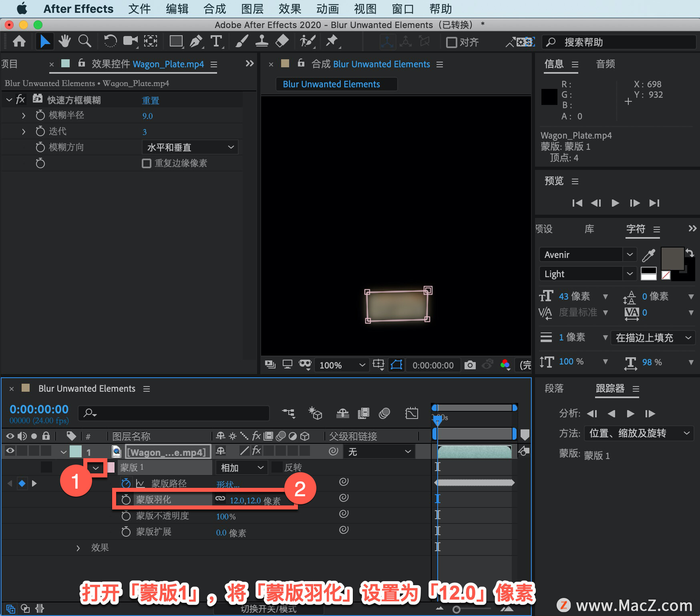Viewport: 700px width, 616px height.
Task: Toggle stopwatch for 蒙版羽化
Action: coord(126,499)
